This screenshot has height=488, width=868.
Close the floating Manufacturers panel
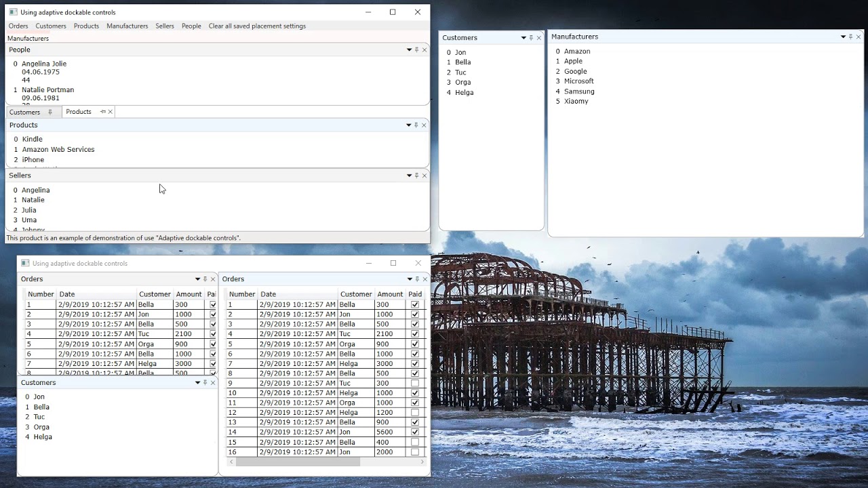[859, 37]
